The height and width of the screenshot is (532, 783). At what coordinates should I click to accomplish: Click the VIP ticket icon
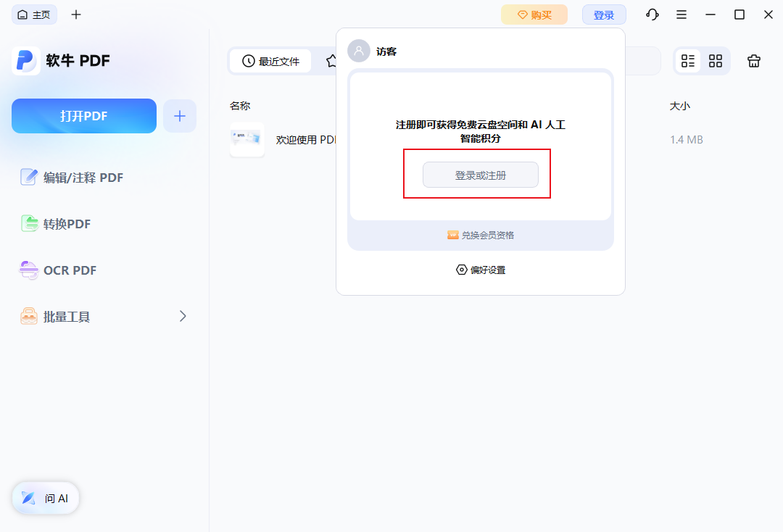(x=453, y=235)
